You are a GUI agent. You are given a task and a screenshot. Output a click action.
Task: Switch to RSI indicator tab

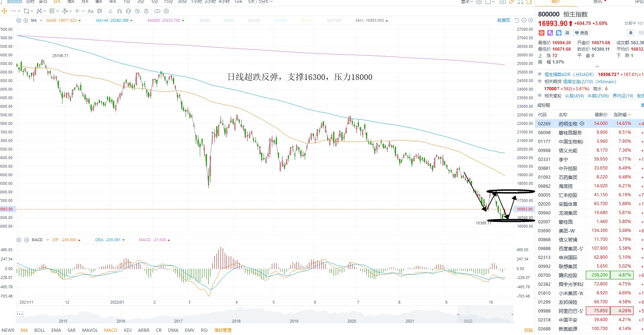point(204,330)
